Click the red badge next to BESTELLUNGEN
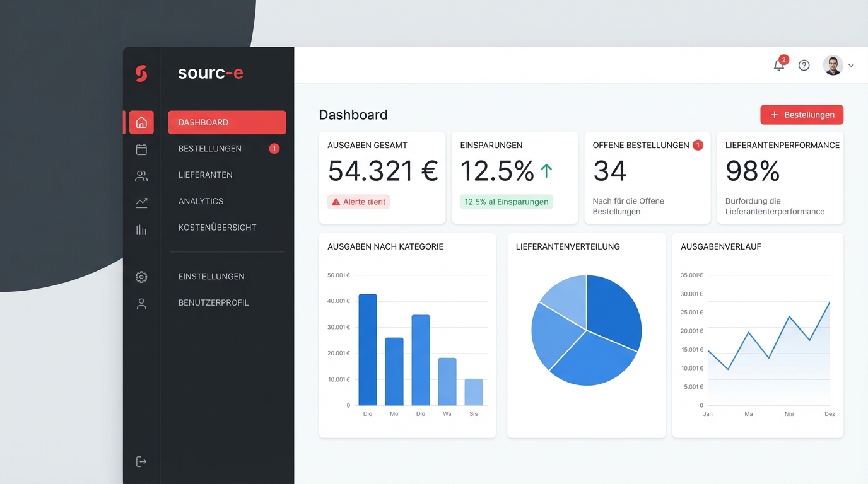The width and height of the screenshot is (868, 484). [x=274, y=149]
